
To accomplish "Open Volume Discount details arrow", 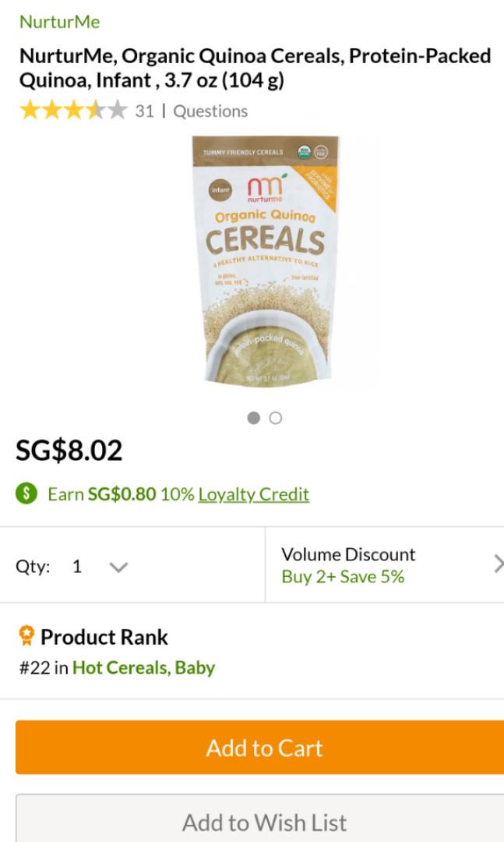I will [x=498, y=564].
